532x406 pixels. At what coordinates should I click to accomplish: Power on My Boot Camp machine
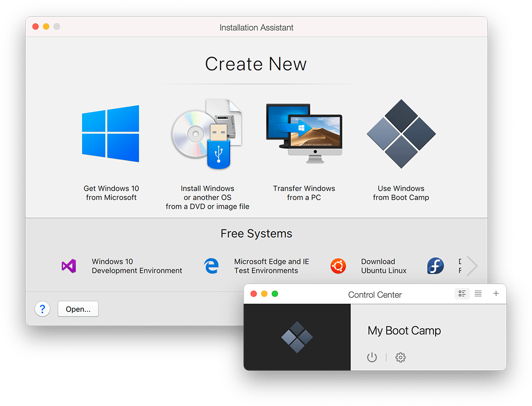[372, 357]
